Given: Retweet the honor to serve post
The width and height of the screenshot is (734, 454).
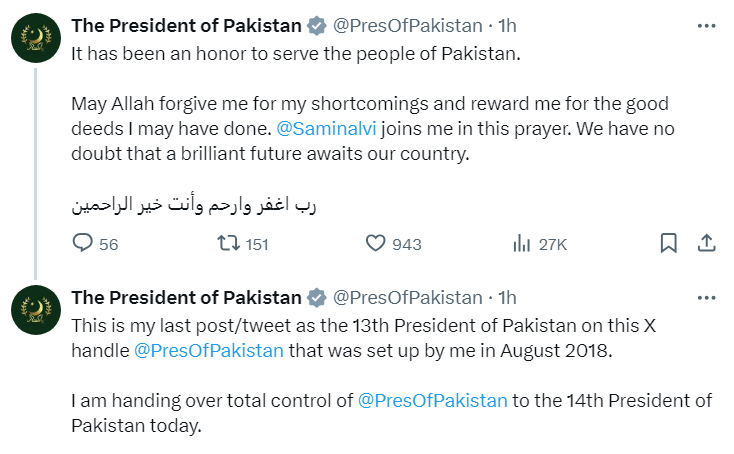Looking at the screenshot, I should pos(229,243).
